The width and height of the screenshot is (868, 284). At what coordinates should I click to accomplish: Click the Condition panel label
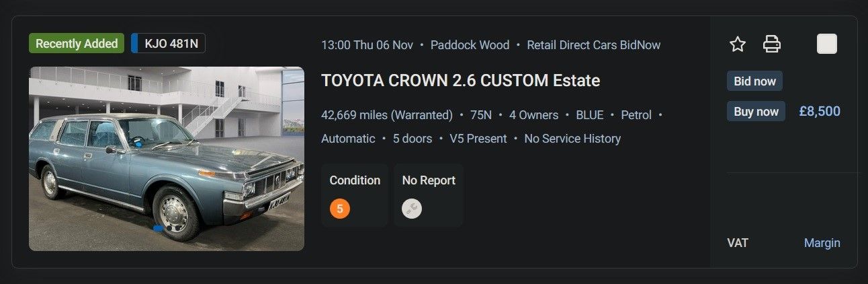click(355, 180)
